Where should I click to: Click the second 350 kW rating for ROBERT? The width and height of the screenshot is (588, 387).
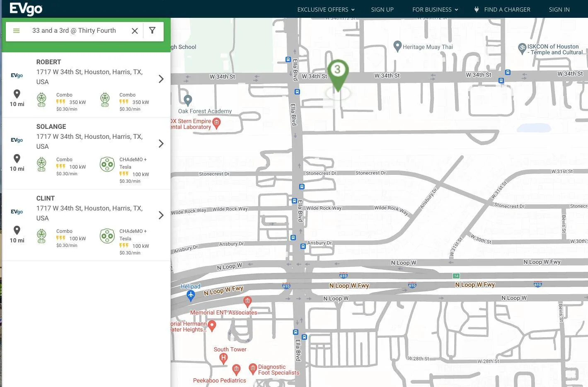(x=140, y=102)
